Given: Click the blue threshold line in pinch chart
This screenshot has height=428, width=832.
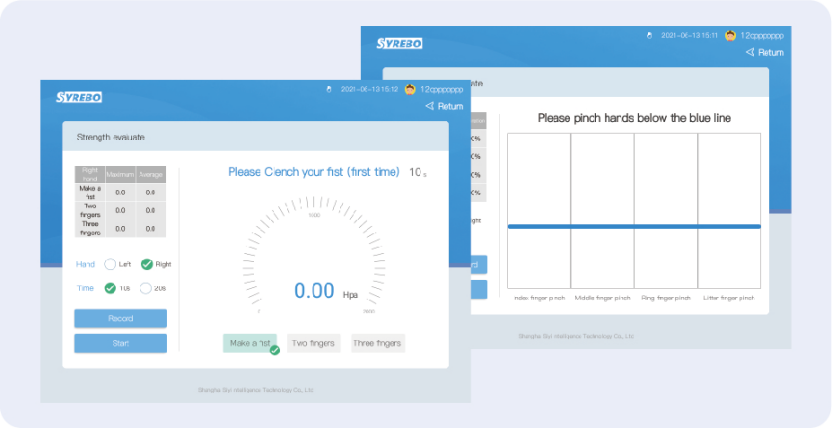Looking at the screenshot, I should (634, 226).
